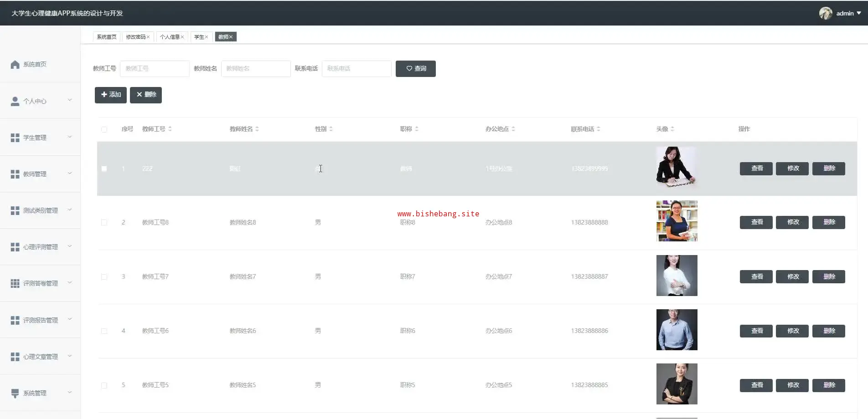868x419 pixels.
Task: View details of row 1 with 查看
Action: [756, 169]
